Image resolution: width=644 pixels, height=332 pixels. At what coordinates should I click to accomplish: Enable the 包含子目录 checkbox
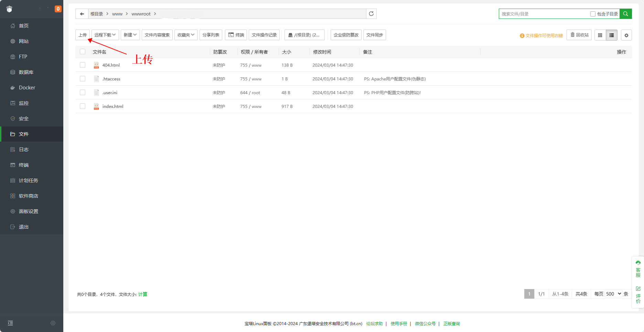tap(593, 14)
